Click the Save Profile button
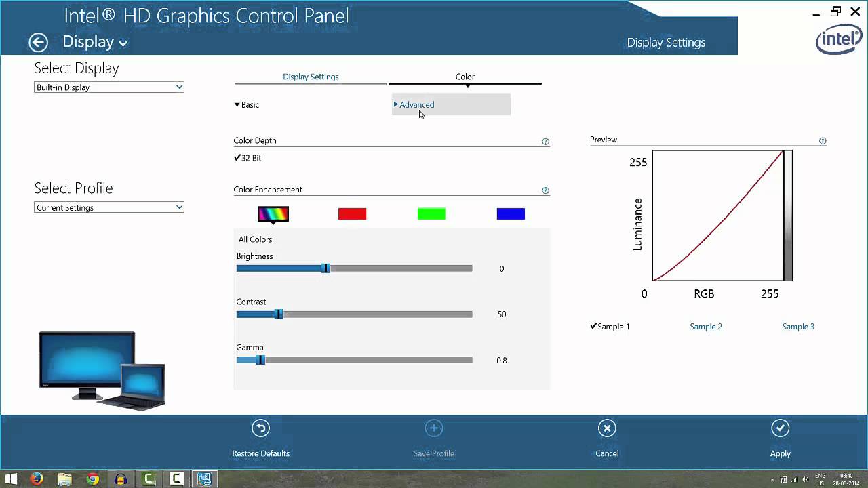This screenshot has height=488, width=868. [434, 439]
